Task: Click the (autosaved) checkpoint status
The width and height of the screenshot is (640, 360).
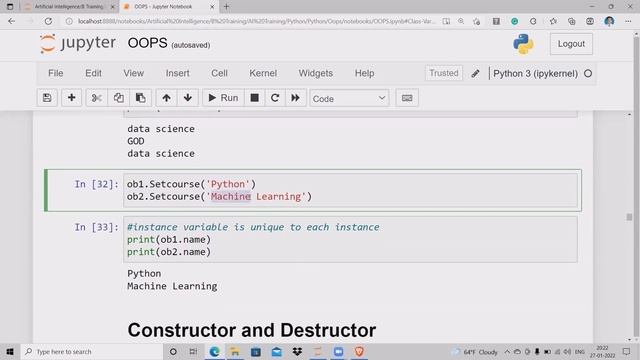Action: (x=191, y=45)
